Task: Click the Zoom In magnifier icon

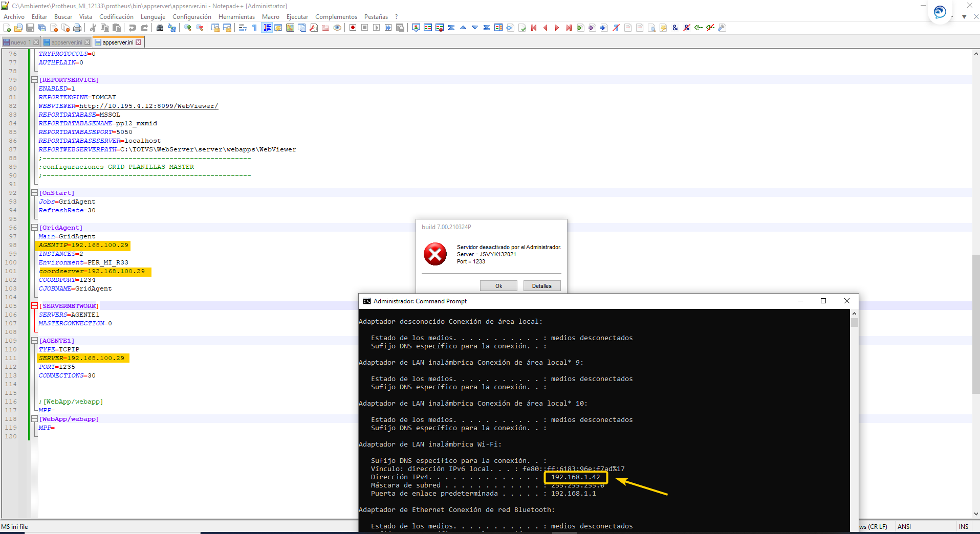Action: click(x=188, y=28)
